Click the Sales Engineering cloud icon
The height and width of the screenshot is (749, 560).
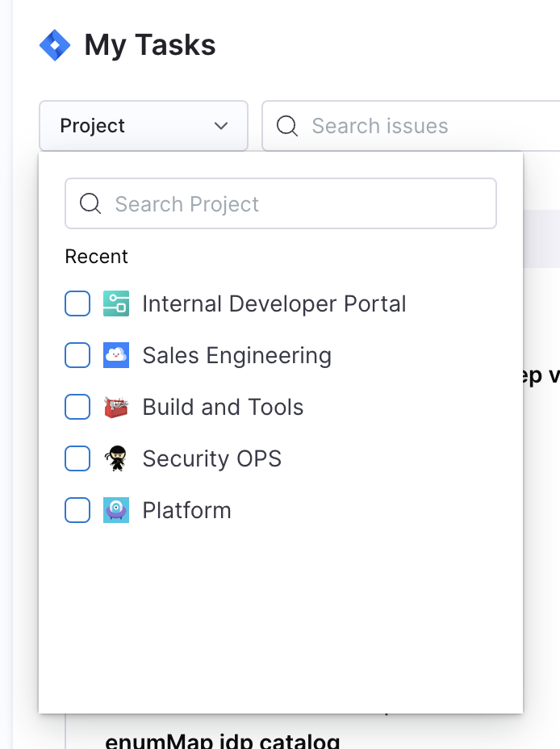116,355
